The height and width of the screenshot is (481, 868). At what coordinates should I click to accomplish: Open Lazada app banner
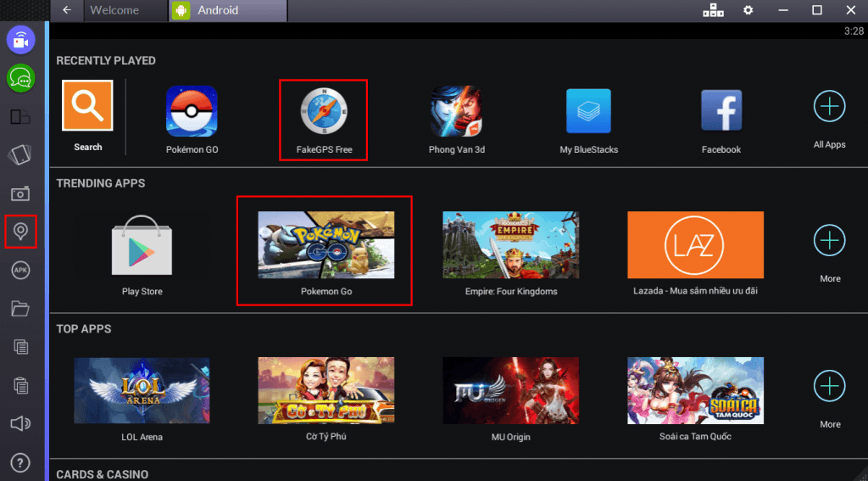pyautogui.click(x=695, y=244)
